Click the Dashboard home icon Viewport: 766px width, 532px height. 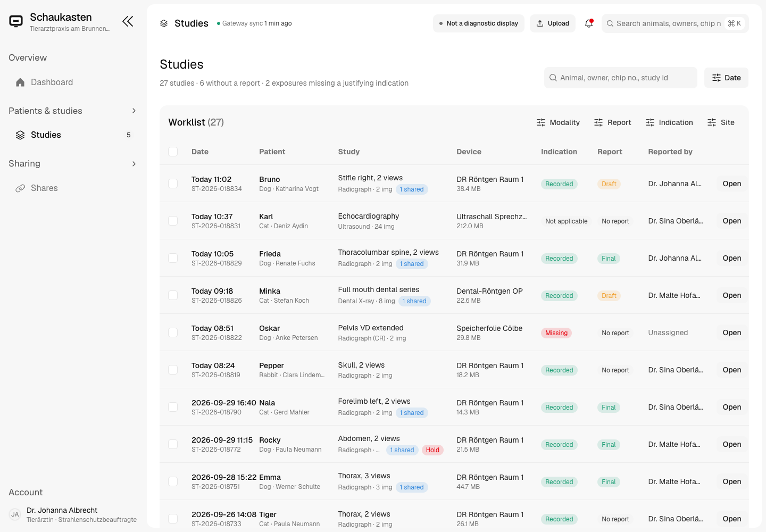[20, 82]
